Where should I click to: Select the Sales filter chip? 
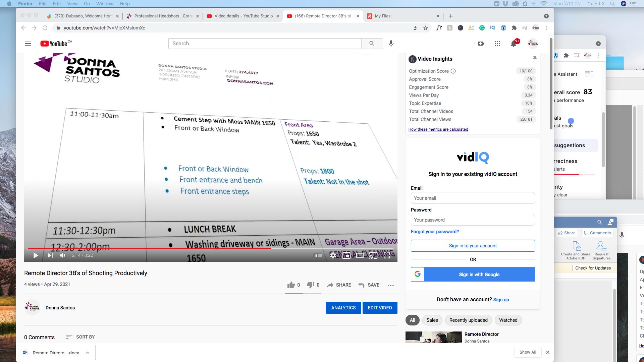point(432,320)
